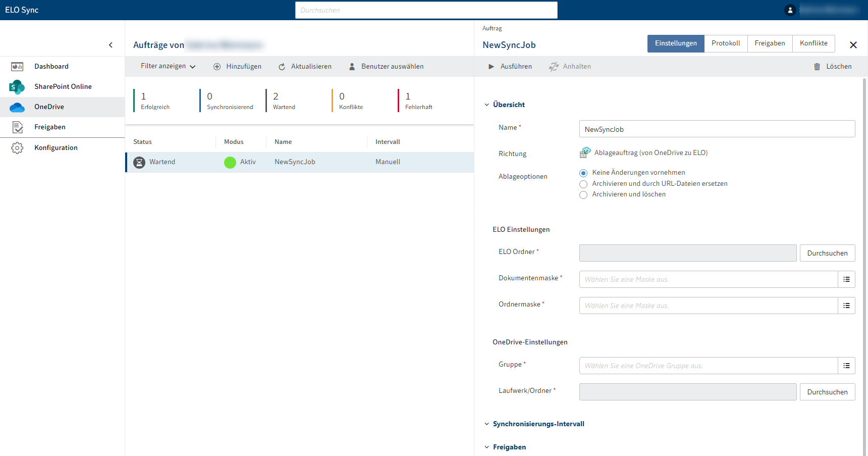The image size is (868, 456).
Task: Open the Ordnermaske list picker icon
Action: 846,306
